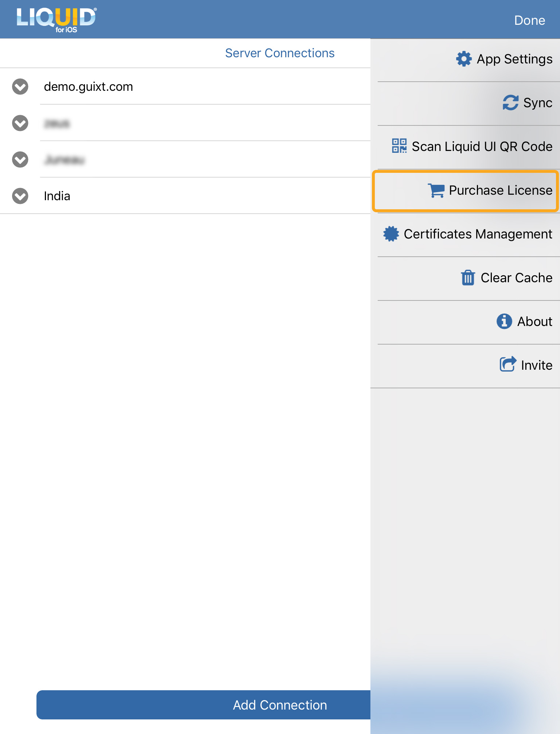Click the Clear Cache trash can icon

pyautogui.click(x=468, y=278)
